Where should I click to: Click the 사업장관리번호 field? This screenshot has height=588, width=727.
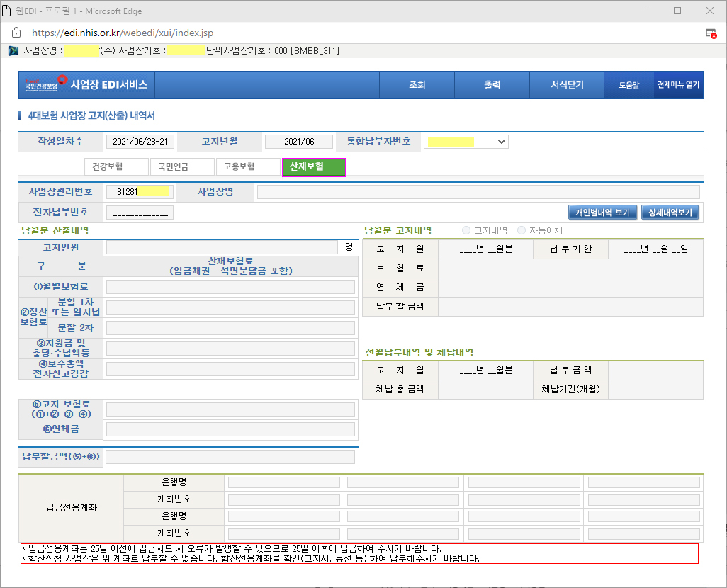pyautogui.click(x=140, y=191)
